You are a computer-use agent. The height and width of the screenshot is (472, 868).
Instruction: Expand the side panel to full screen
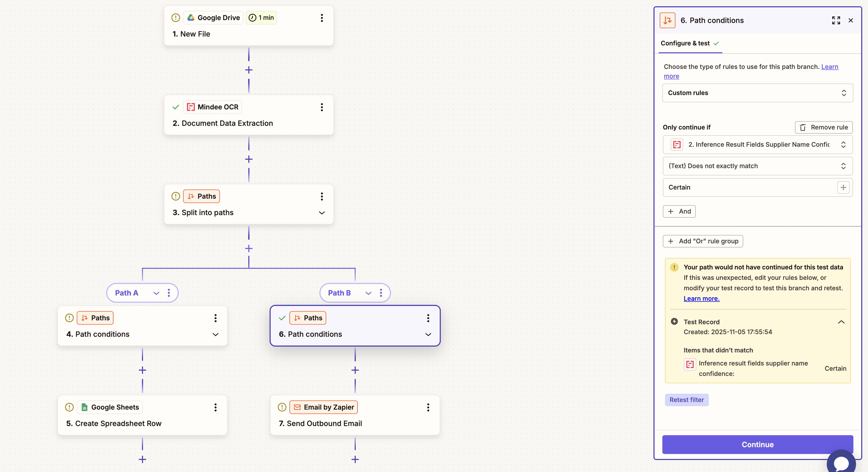[836, 21]
